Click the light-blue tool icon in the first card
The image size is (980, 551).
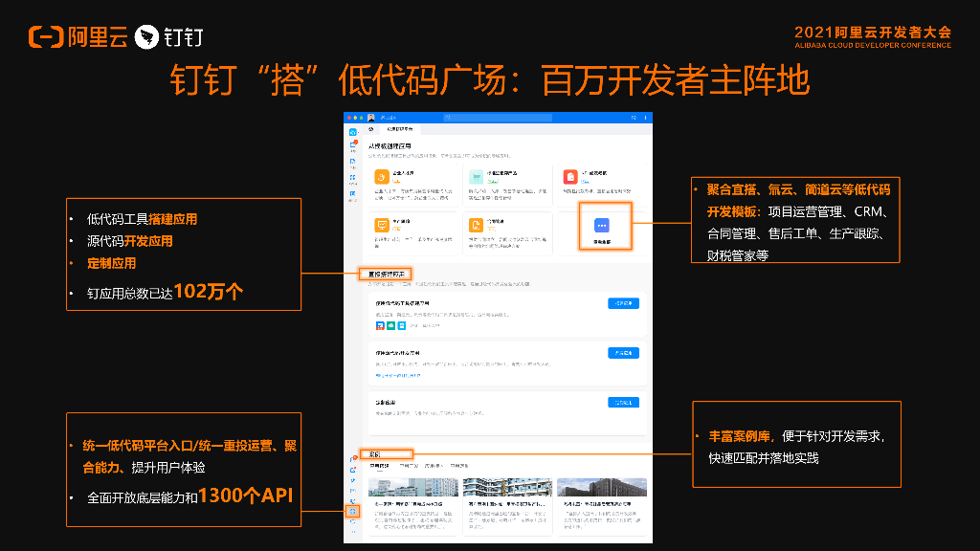tap(401, 325)
